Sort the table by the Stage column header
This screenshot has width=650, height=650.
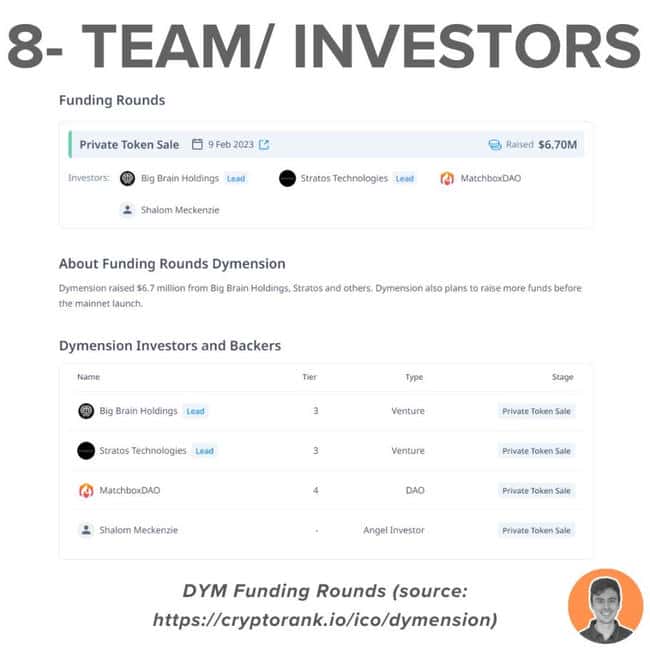[x=562, y=377]
